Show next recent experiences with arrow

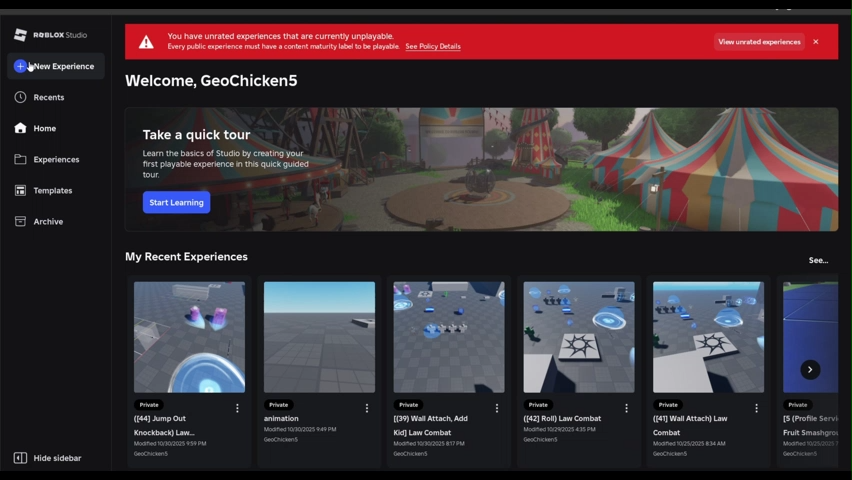(x=810, y=370)
